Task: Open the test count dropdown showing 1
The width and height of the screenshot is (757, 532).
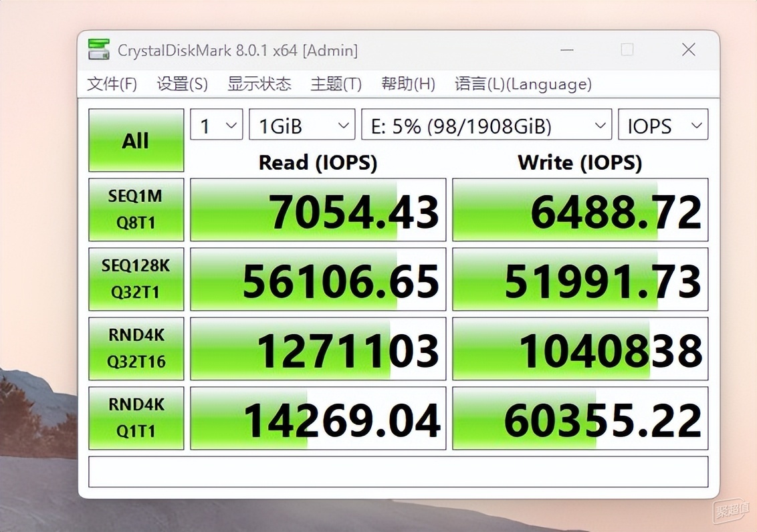Action: point(216,126)
